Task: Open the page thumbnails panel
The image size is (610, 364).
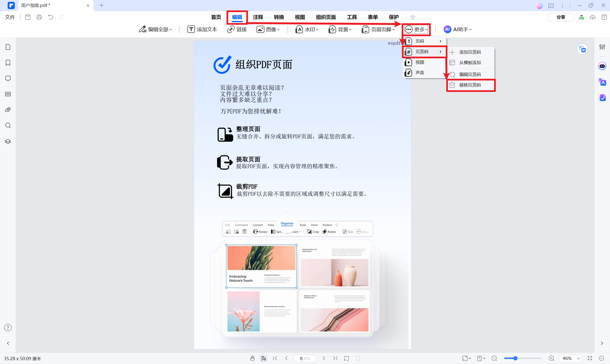Action: coord(8,47)
